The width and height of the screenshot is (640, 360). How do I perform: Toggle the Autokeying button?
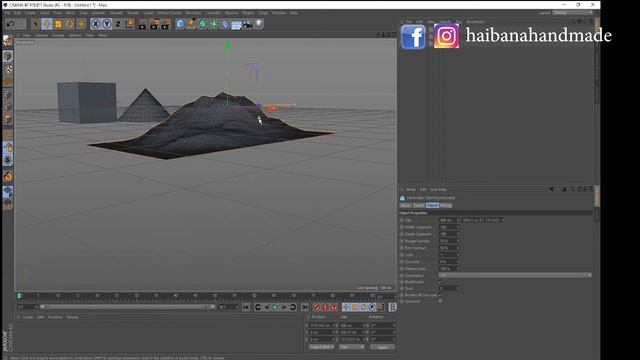click(x=325, y=307)
